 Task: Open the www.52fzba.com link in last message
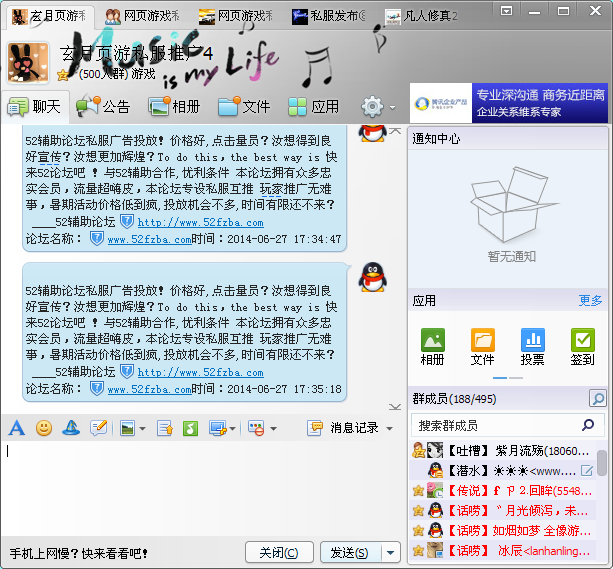click(150, 389)
